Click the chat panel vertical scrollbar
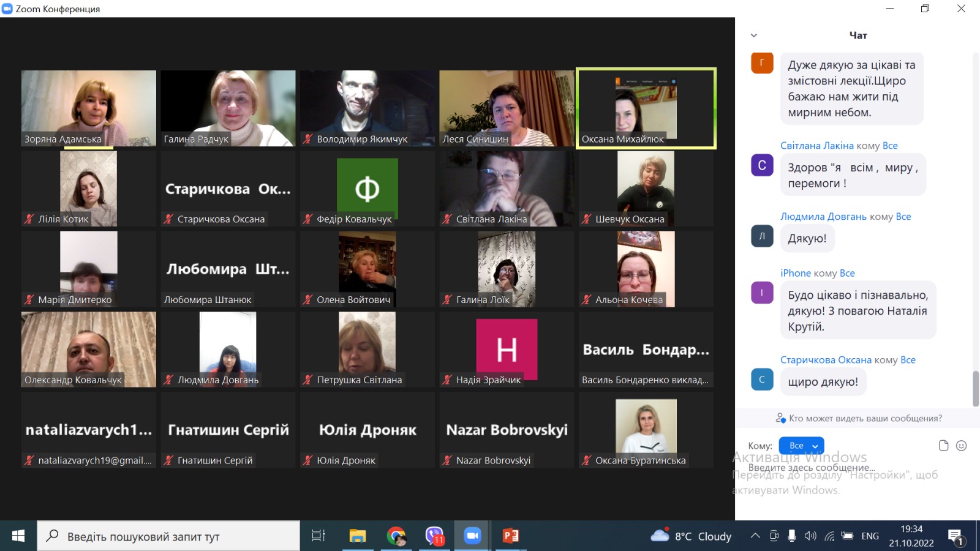 [x=975, y=388]
